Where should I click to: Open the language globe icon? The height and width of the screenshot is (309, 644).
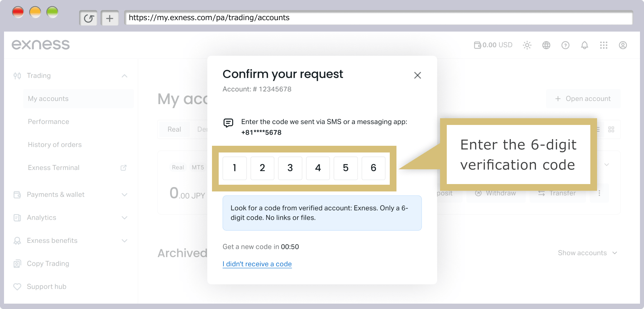click(x=546, y=45)
